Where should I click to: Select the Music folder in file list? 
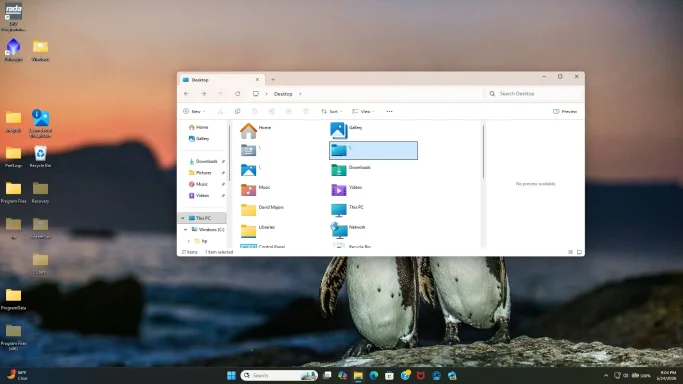click(x=256, y=190)
